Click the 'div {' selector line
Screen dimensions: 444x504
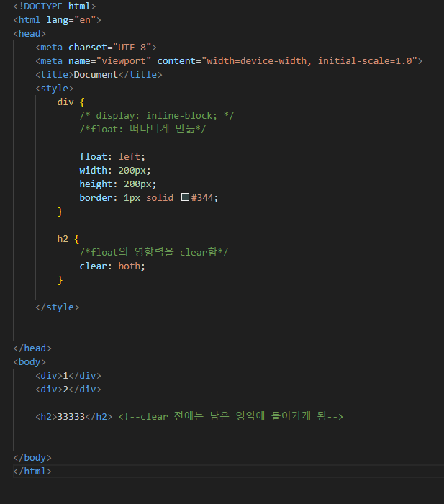click(x=71, y=102)
